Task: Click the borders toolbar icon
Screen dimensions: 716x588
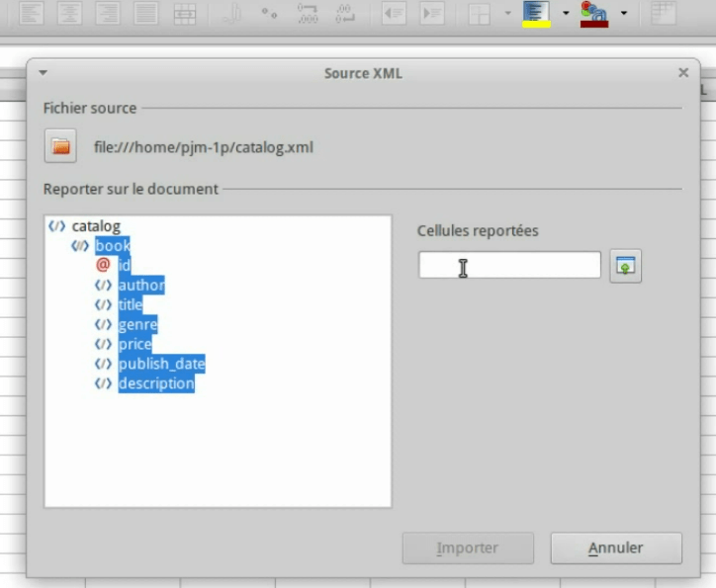Action: [x=480, y=14]
